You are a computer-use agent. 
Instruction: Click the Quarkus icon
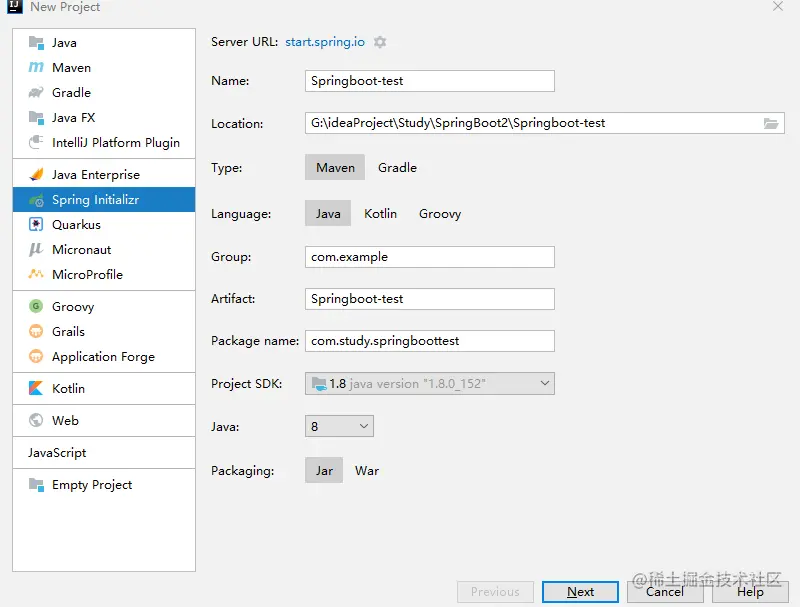tap(36, 224)
